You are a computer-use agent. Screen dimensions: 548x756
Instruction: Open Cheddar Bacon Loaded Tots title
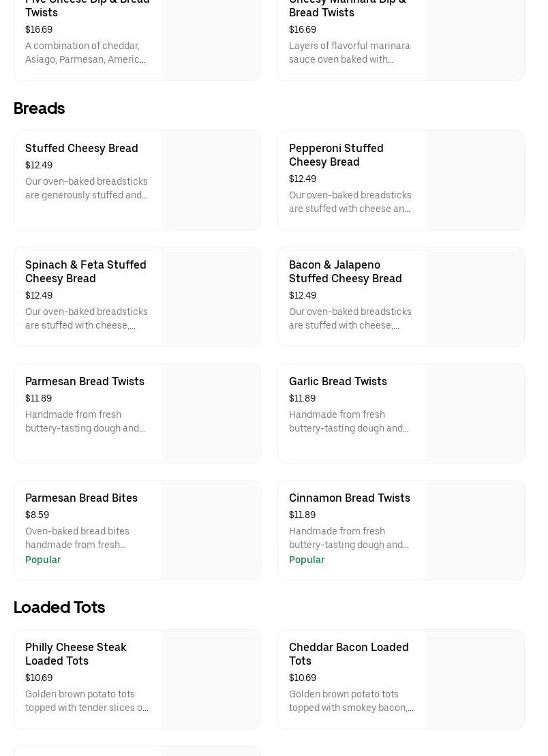tap(348, 654)
